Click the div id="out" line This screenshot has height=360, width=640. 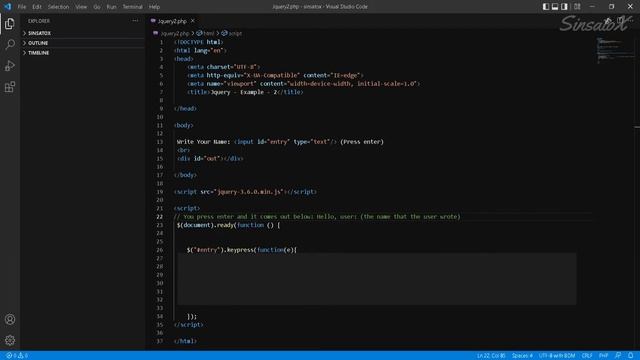pos(210,159)
